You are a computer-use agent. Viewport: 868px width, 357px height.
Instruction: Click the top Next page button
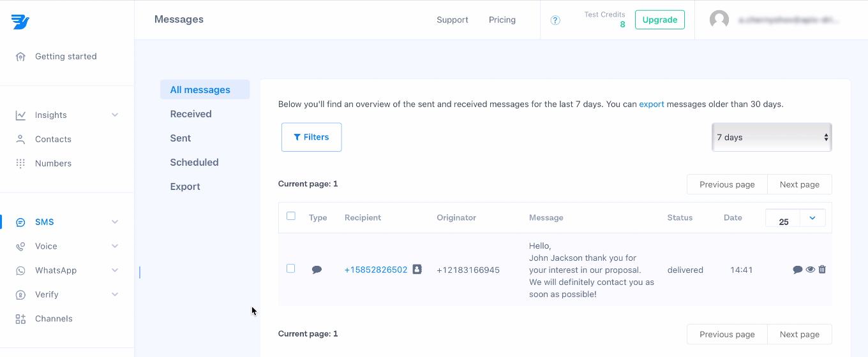[800, 184]
